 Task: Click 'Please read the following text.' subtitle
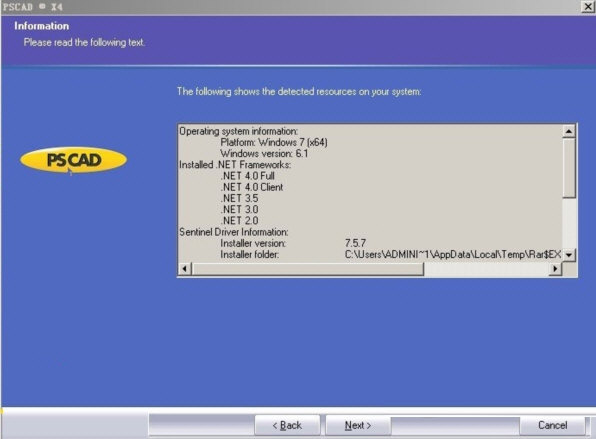tap(84, 42)
